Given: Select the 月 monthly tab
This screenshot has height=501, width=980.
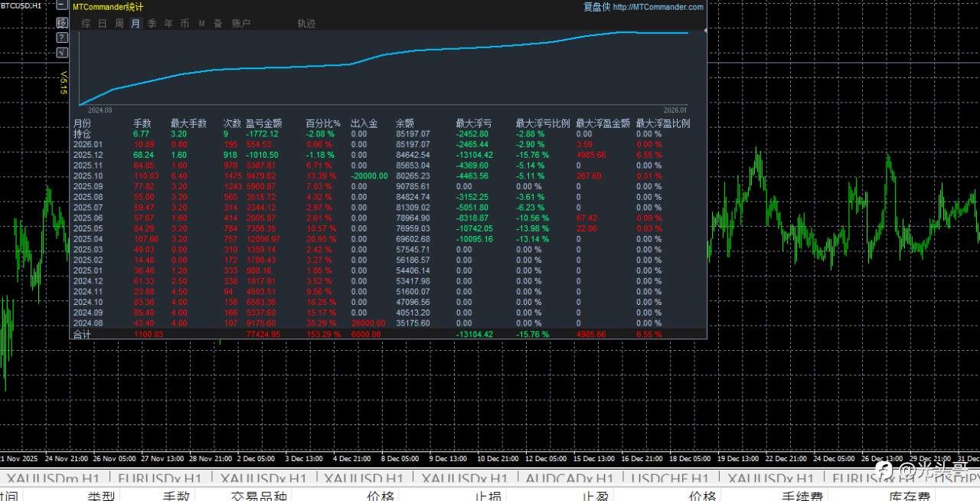Looking at the screenshot, I should (x=136, y=24).
